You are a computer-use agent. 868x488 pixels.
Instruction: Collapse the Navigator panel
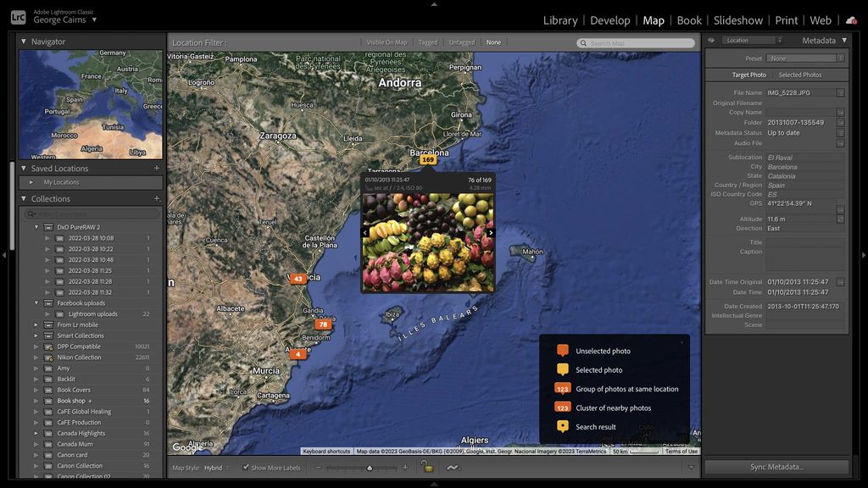point(23,42)
